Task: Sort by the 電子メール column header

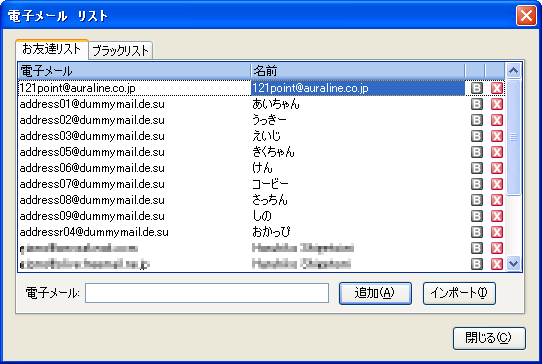Action: tap(134, 71)
